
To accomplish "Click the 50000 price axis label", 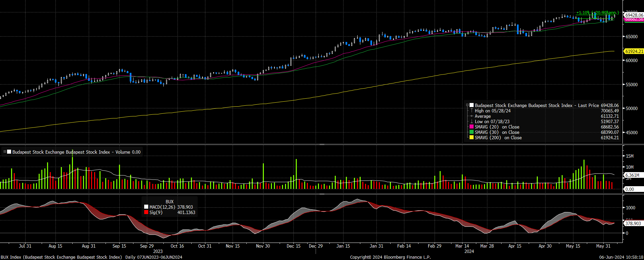I will [x=632, y=108].
